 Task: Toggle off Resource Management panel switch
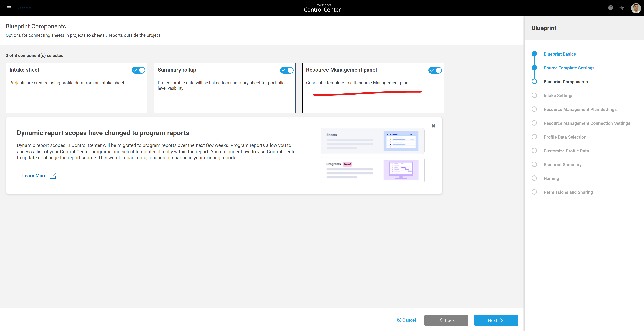(435, 70)
